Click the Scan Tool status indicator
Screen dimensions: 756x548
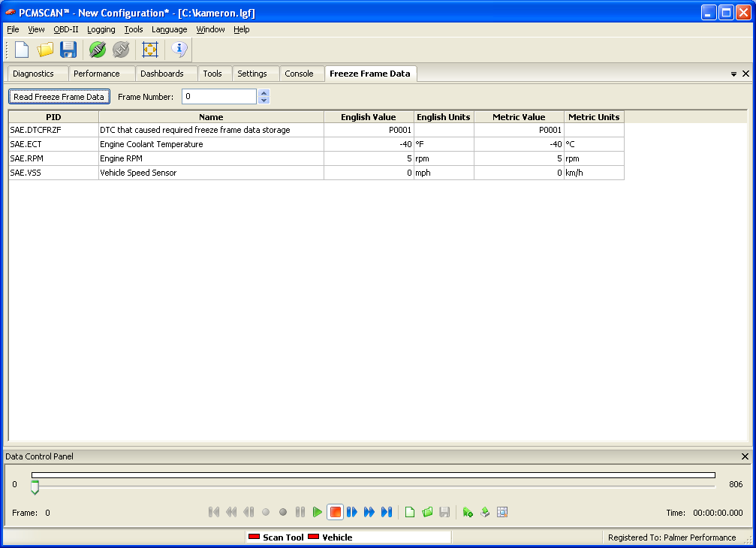coord(276,537)
